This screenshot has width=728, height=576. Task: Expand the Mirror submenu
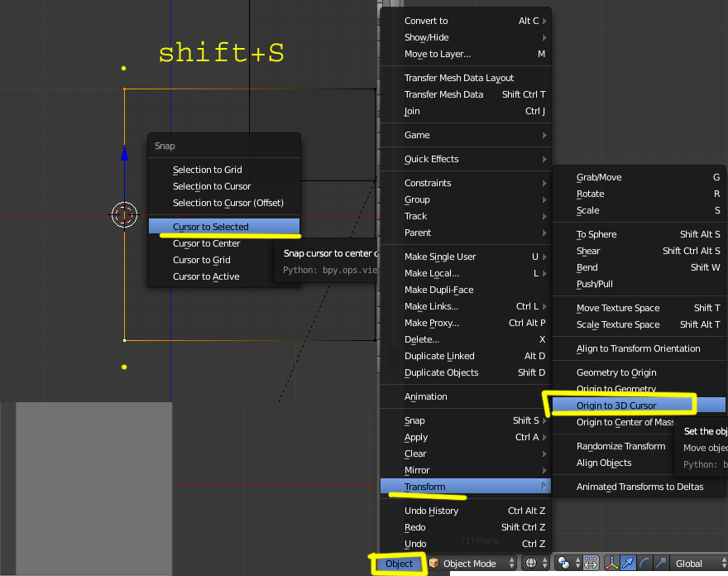(x=466, y=470)
